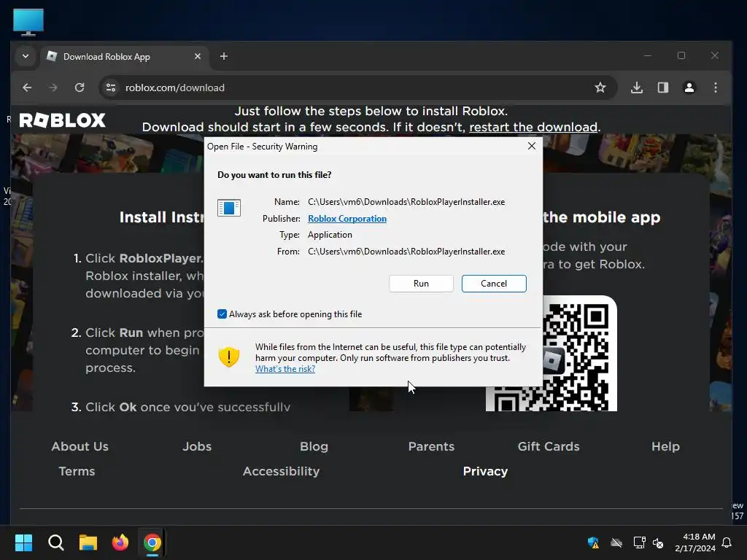Open Windows Security tray icon
The width and height of the screenshot is (747, 560).
[x=593, y=542]
